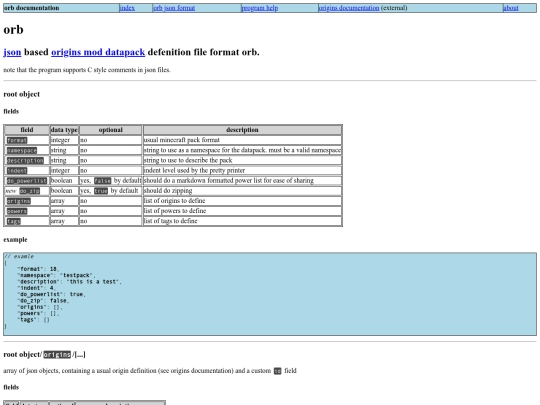Click the 'description' column header
Screen dimensions: 540x405
242,130
